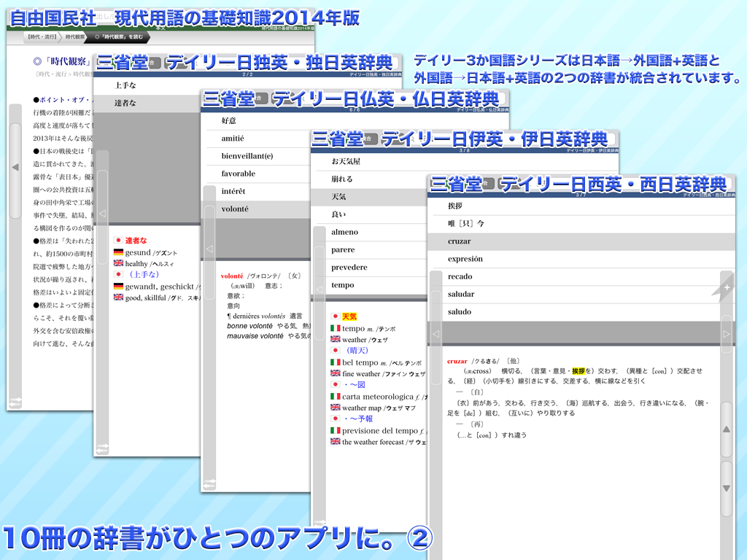The height and width of the screenshot is (560, 747).
Task: Click scroll-down triangle in Spanish dictionary
Action: (x=726, y=488)
